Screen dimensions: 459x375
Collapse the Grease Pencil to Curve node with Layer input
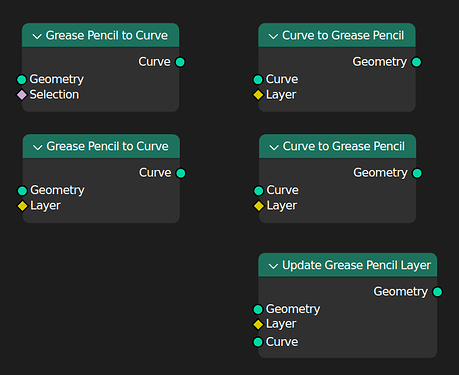click(38, 147)
